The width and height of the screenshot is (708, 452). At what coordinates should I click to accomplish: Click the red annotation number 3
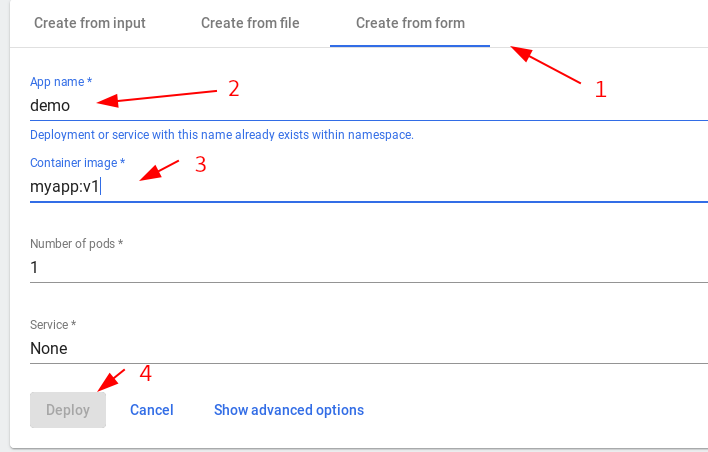pyautogui.click(x=200, y=164)
